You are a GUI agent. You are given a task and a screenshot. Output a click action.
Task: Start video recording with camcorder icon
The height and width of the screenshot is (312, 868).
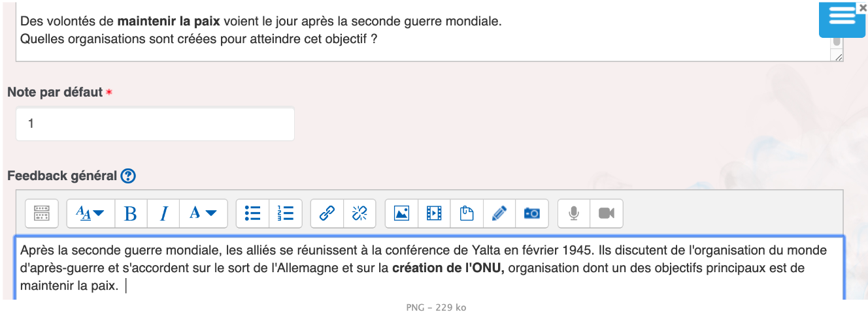607,213
